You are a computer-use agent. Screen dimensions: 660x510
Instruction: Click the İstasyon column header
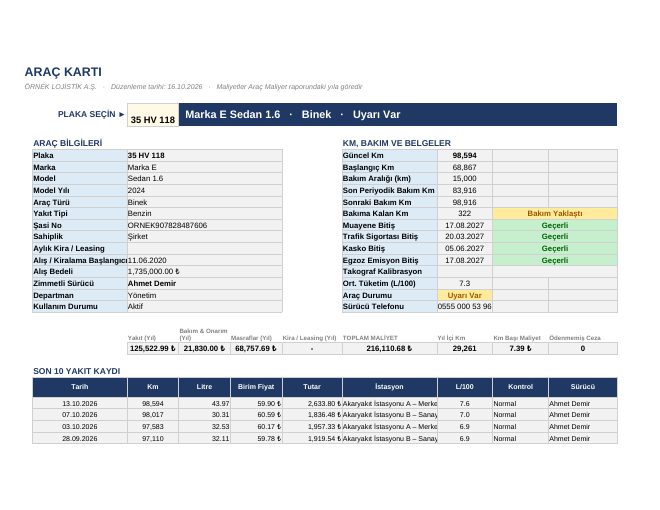(390, 387)
